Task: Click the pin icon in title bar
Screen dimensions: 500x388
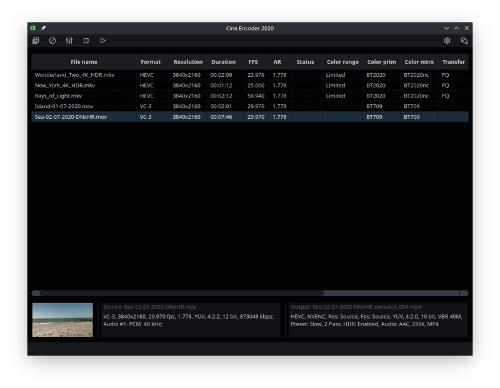Action: click(43, 28)
